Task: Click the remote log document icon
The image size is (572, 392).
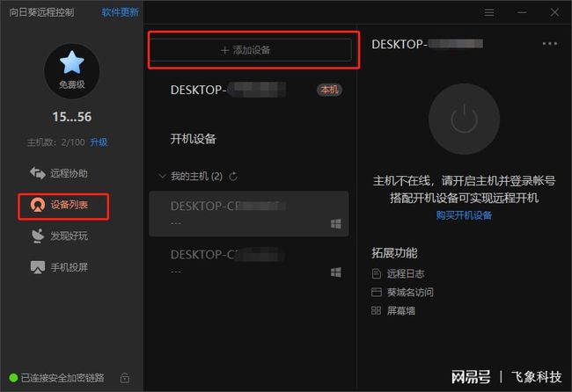Action: coord(376,273)
